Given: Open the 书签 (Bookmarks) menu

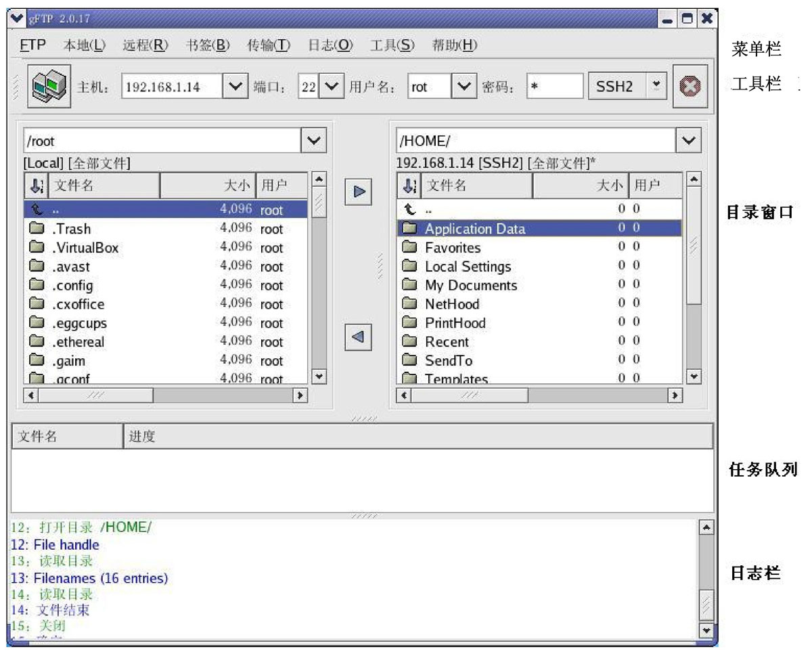Looking at the screenshot, I should click(208, 45).
